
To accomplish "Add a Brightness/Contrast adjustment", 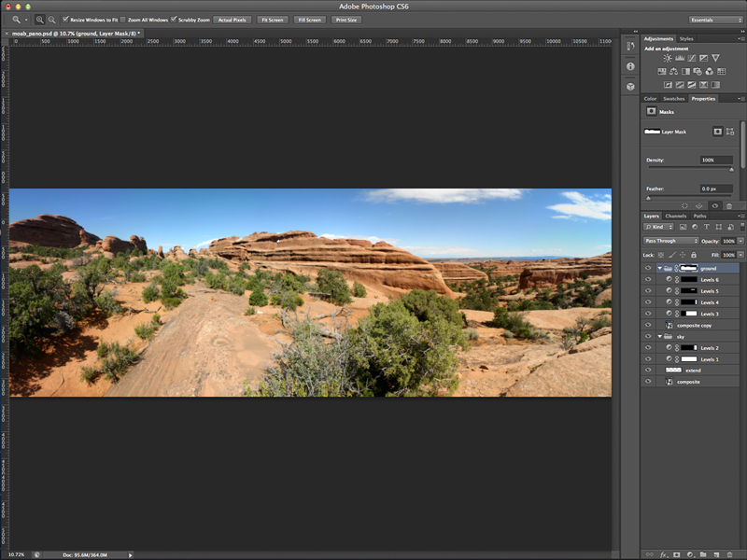I will click(668, 58).
